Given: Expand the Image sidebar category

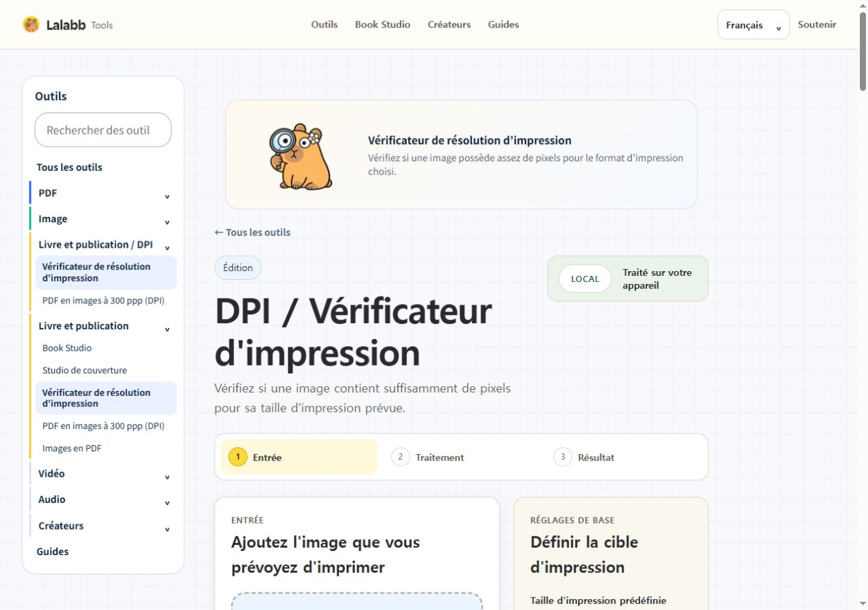Looking at the screenshot, I should pyautogui.click(x=103, y=220).
